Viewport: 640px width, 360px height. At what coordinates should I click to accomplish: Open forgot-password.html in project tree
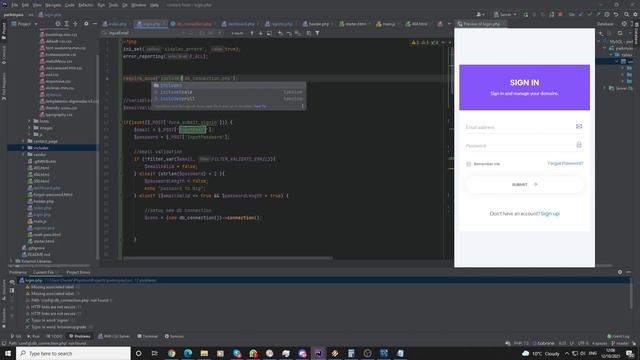pos(52,195)
